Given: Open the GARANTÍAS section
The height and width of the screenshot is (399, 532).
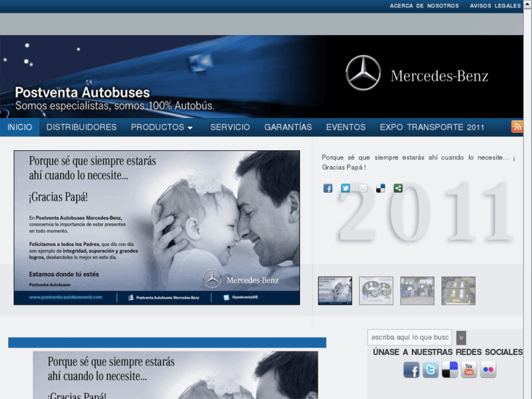Looking at the screenshot, I should pyautogui.click(x=288, y=127).
